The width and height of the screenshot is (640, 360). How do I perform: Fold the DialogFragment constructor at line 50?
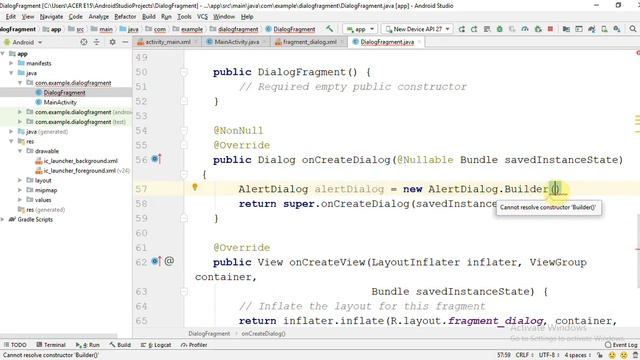click(184, 72)
